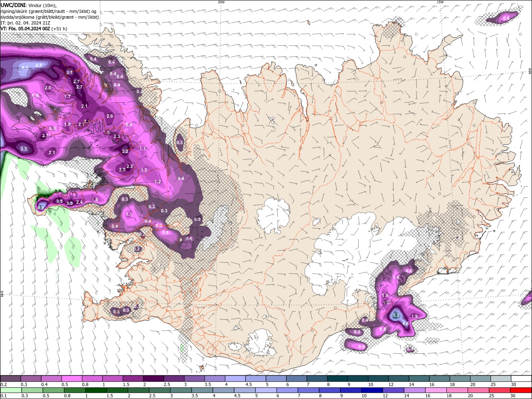Click the 2.4 value on Snæfellsnes peninsula
Screen dimensions: 532x399
[x=79, y=202]
